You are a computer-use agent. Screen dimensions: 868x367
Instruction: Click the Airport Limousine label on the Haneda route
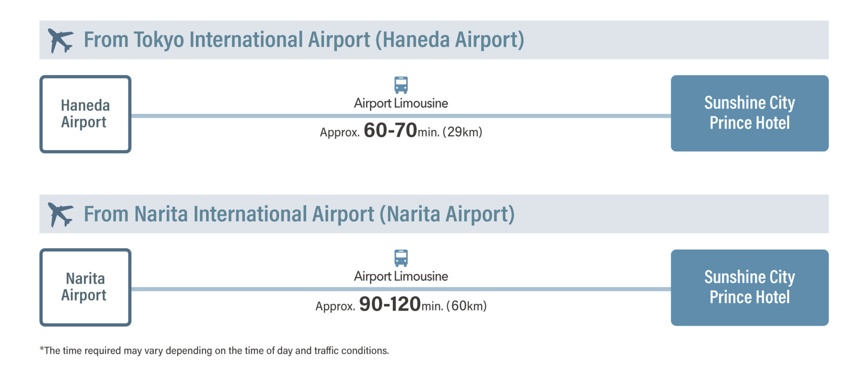401,103
